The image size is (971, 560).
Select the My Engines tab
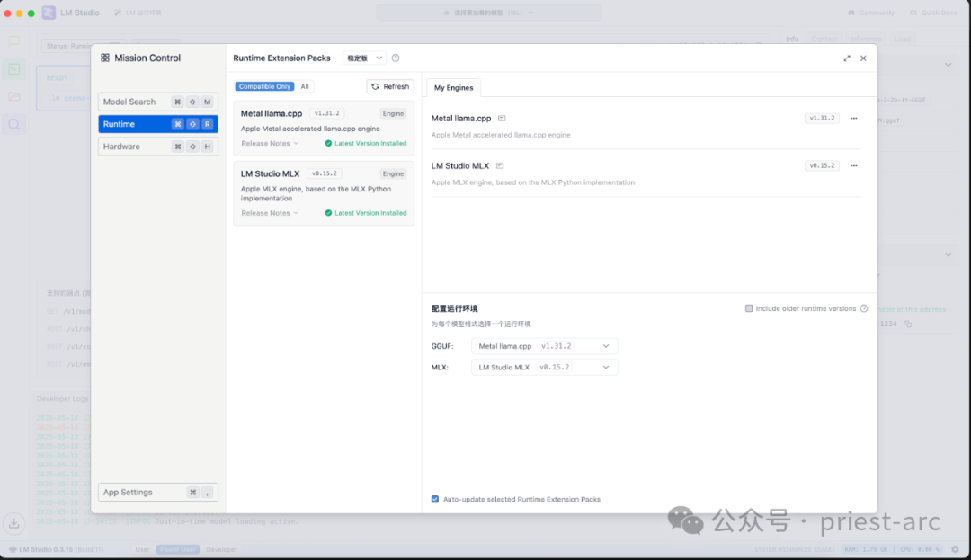(x=453, y=88)
